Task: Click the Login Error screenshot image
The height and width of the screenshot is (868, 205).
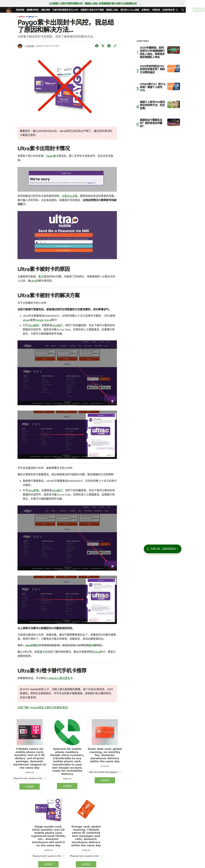Action: [67, 179]
